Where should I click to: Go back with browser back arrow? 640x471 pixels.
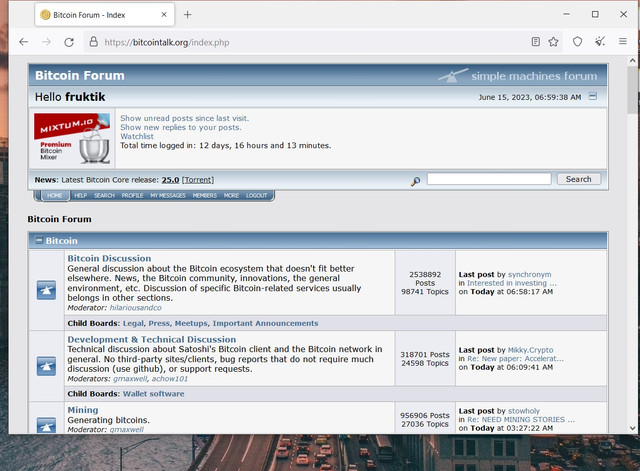point(24,42)
